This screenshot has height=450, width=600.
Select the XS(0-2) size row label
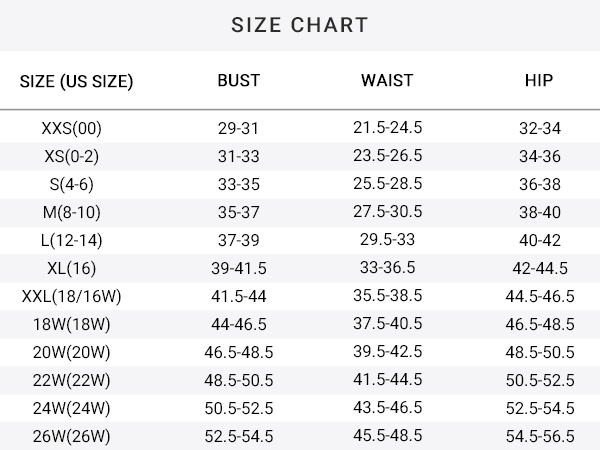point(72,156)
